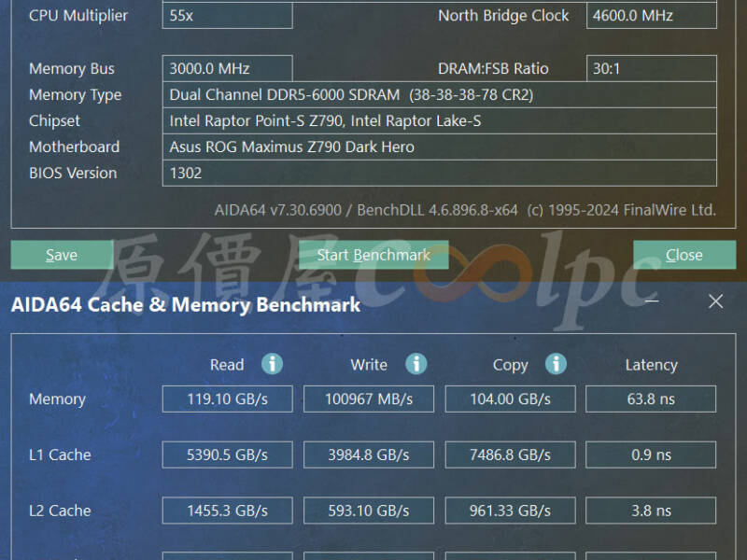This screenshot has width=747, height=560.
Task: Close the lower AIDA64 benchmark window
Action: point(715,301)
